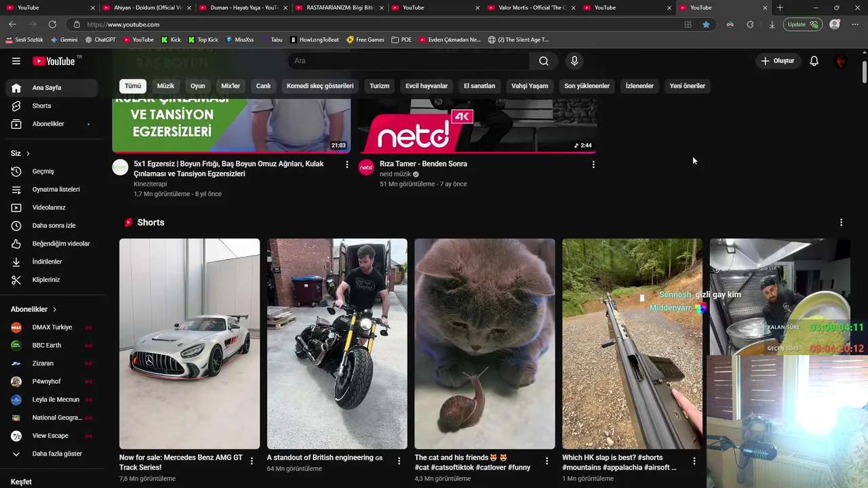
Task: Open the YouTube hamburger guide menu
Action: click(16, 61)
